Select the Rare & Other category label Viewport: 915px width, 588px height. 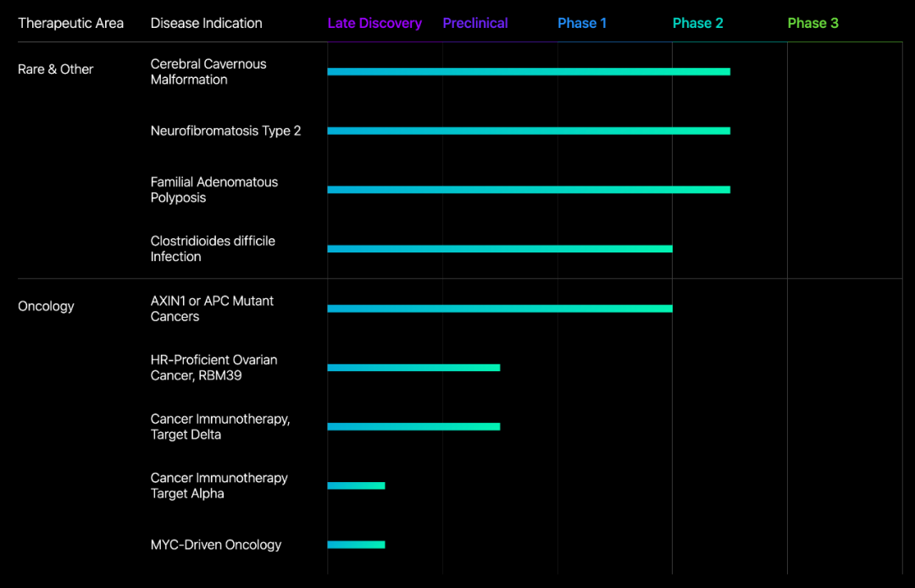(55, 69)
